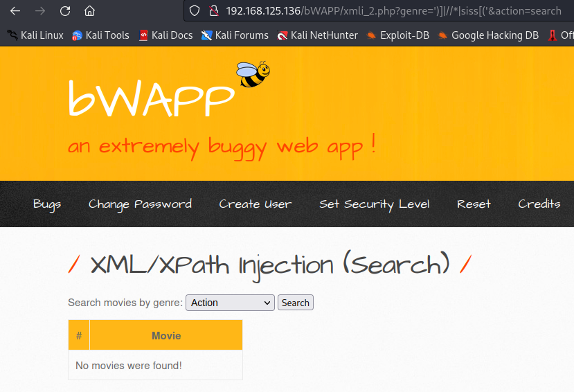
Task: Click the Google Hacking DB favicon
Action: [443, 35]
